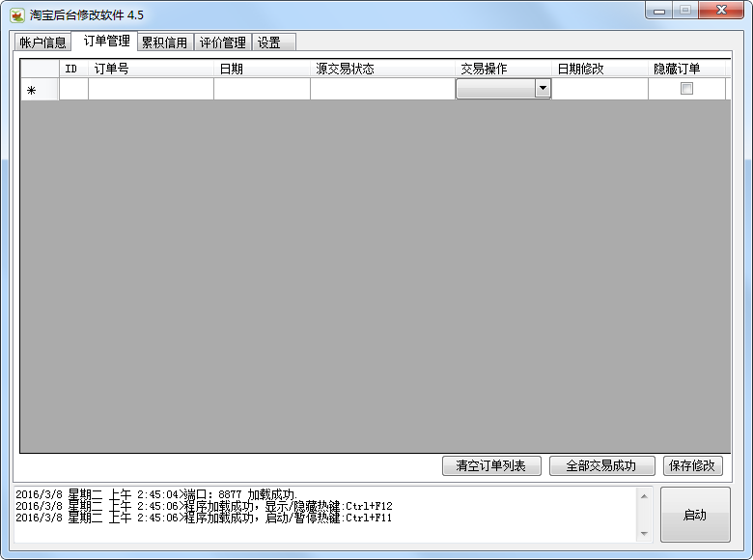
Task: Go to the 评价管理 tab
Action: click(x=222, y=42)
